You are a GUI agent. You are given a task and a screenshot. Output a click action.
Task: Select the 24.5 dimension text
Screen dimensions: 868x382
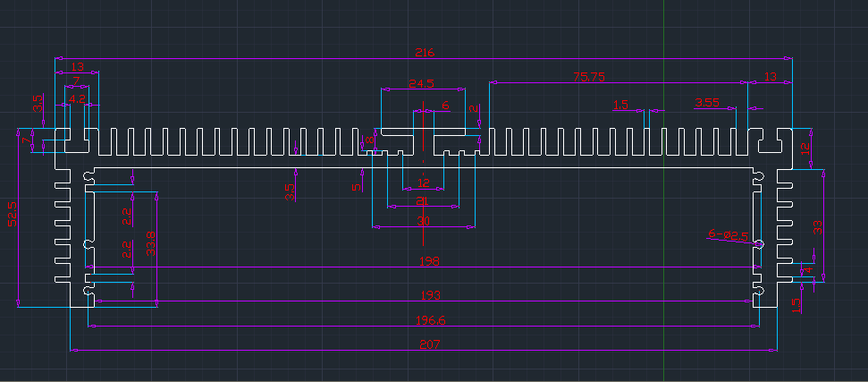pos(421,84)
